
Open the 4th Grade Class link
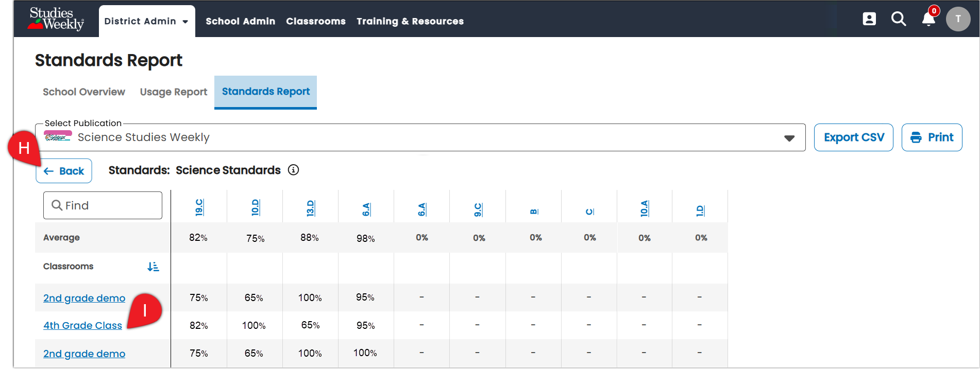[82, 325]
